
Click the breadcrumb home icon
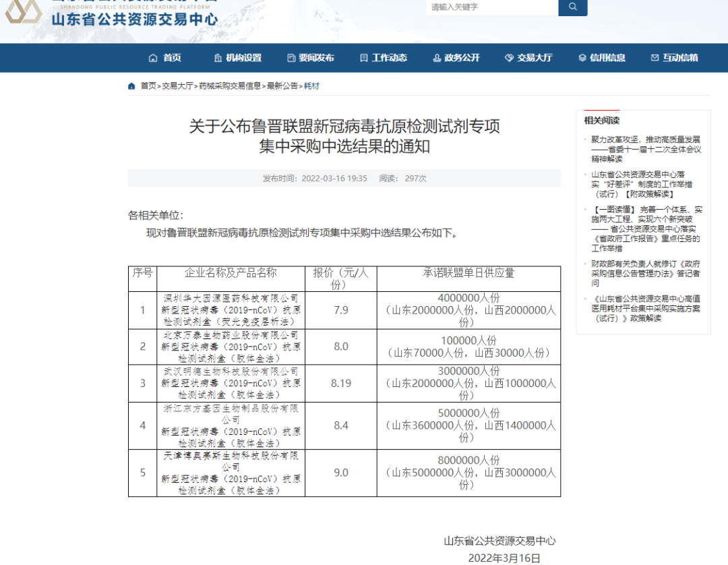click(x=131, y=86)
